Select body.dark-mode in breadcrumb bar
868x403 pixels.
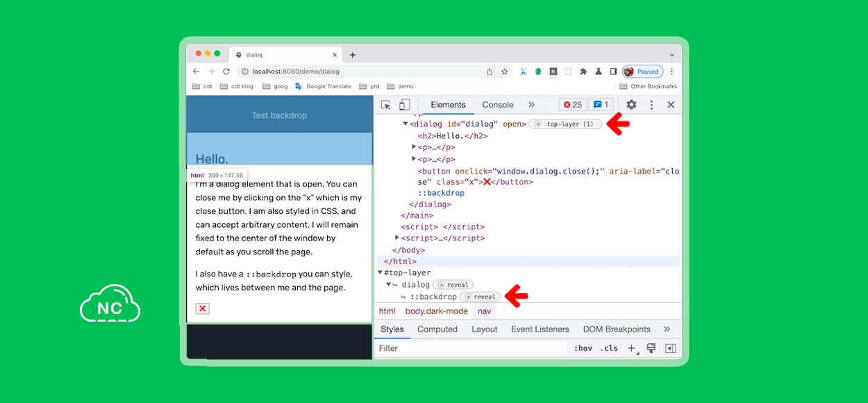pyautogui.click(x=437, y=311)
